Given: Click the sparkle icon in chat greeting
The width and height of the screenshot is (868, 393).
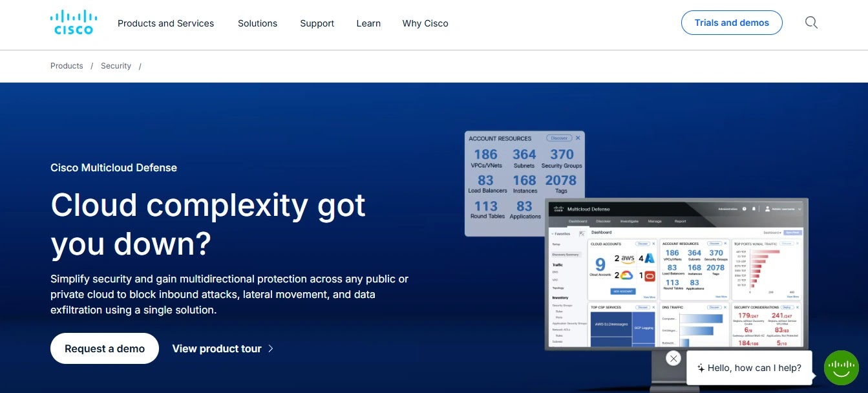Looking at the screenshot, I should 701,368.
